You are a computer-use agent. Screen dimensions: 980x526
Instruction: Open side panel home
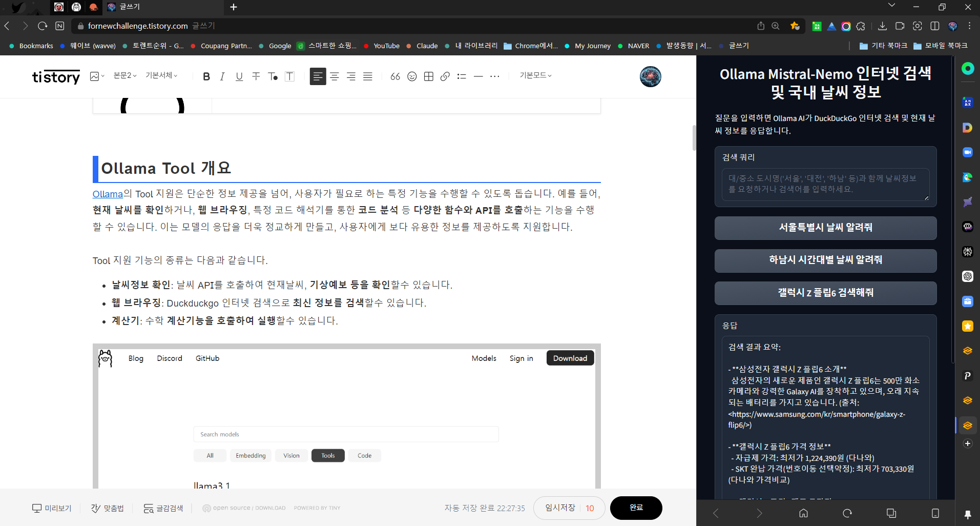pyautogui.click(x=804, y=513)
